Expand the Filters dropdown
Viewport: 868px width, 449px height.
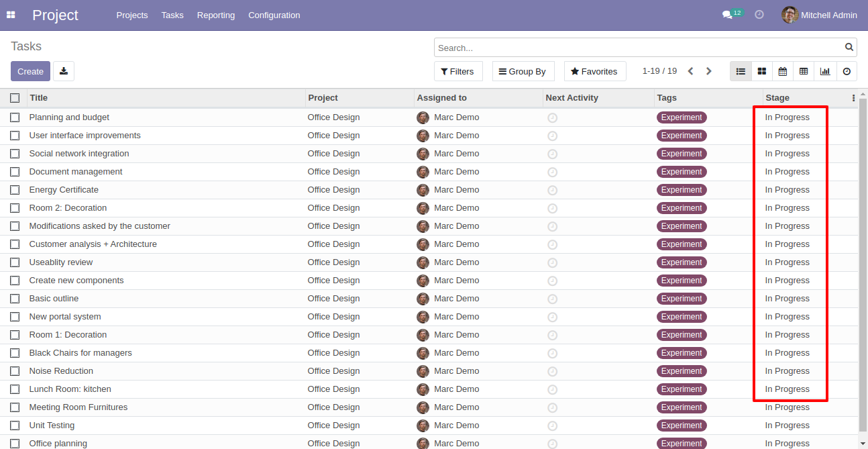(x=457, y=71)
